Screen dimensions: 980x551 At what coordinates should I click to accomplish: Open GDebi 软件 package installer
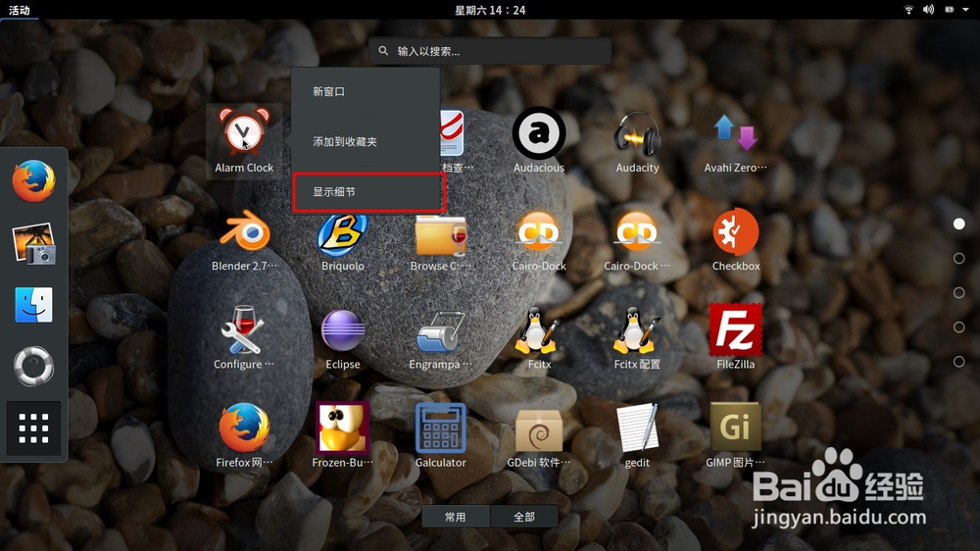click(x=539, y=430)
